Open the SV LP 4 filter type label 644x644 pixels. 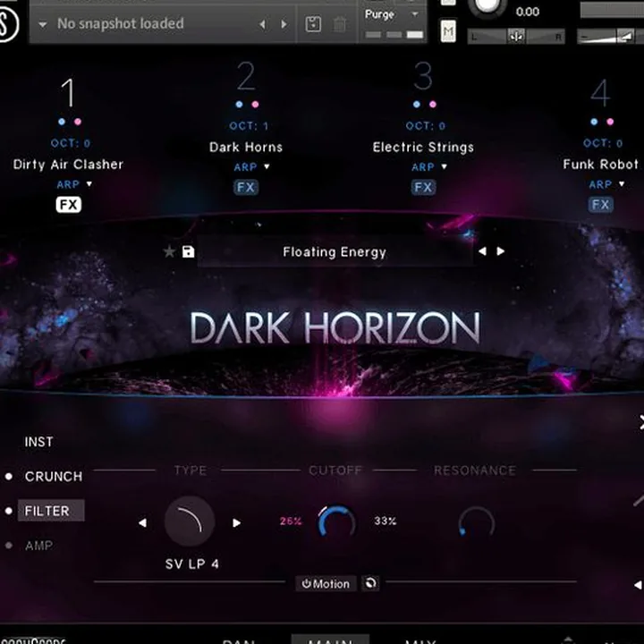(191, 563)
